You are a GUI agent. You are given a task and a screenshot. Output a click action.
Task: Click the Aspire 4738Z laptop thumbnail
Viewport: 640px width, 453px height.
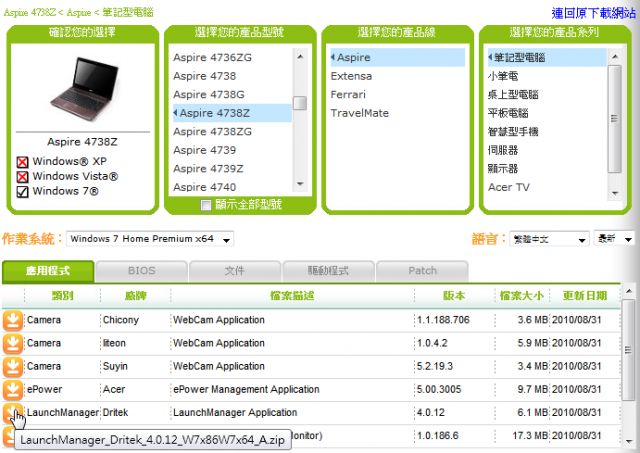[84, 89]
